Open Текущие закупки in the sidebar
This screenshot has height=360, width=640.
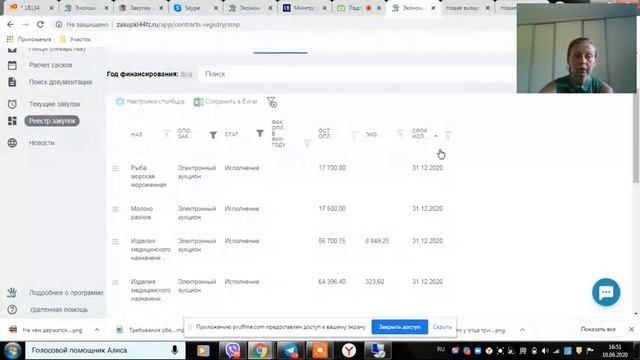(54, 104)
